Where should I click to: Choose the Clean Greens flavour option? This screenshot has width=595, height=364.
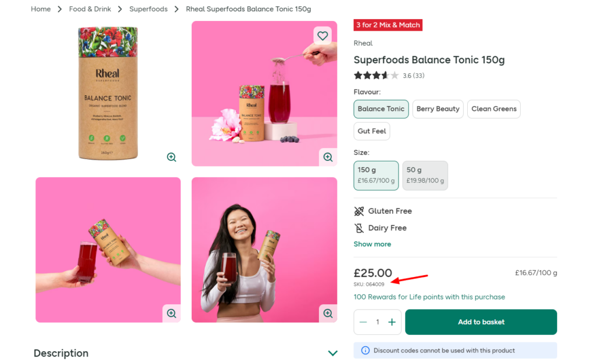493,109
